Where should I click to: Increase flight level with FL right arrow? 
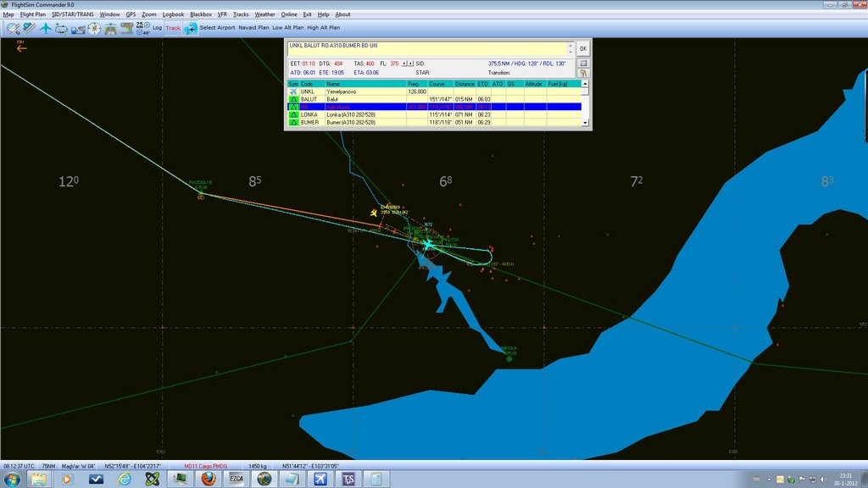(x=410, y=64)
